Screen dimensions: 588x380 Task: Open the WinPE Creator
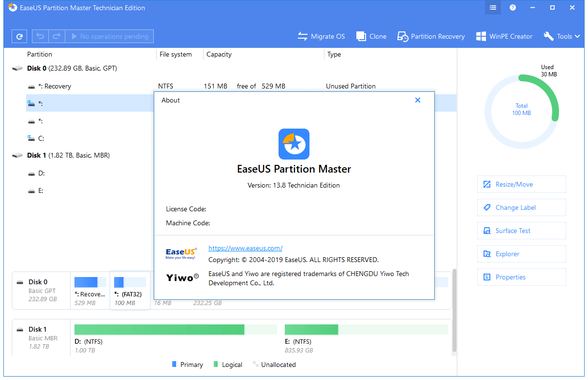(504, 36)
